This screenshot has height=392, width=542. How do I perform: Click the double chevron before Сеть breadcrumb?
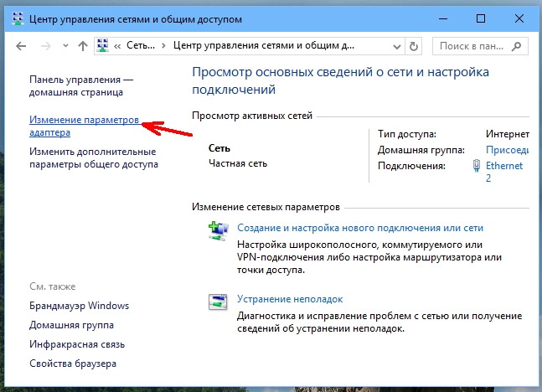click(x=117, y=46)
